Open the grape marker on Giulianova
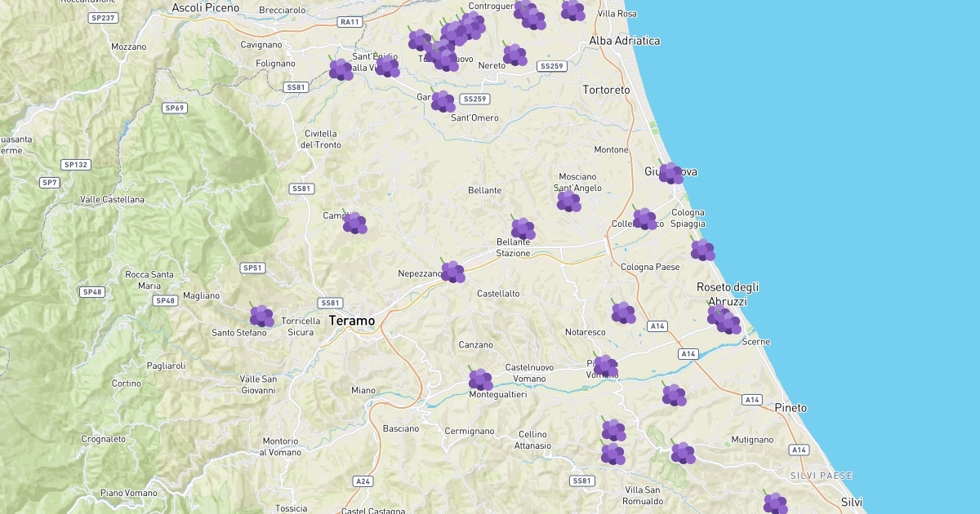The width and height of the screenshot is (980, 514). tap(670, 173)
